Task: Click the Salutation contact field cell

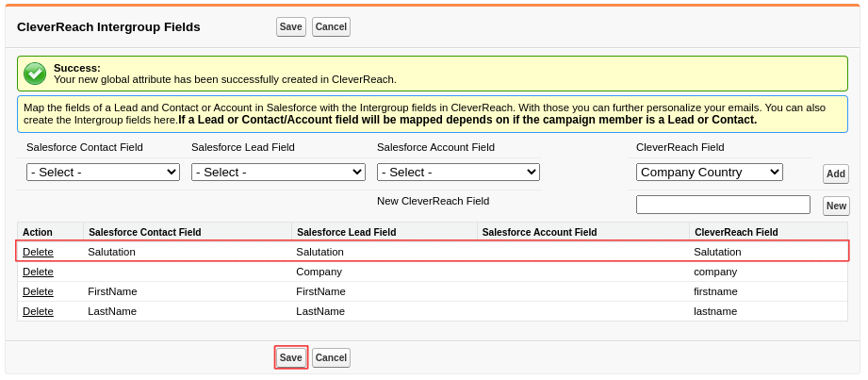Action: click(111, 252)
